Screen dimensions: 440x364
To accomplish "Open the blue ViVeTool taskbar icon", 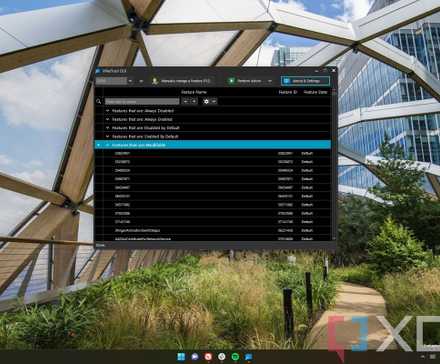I will point(249,357).
